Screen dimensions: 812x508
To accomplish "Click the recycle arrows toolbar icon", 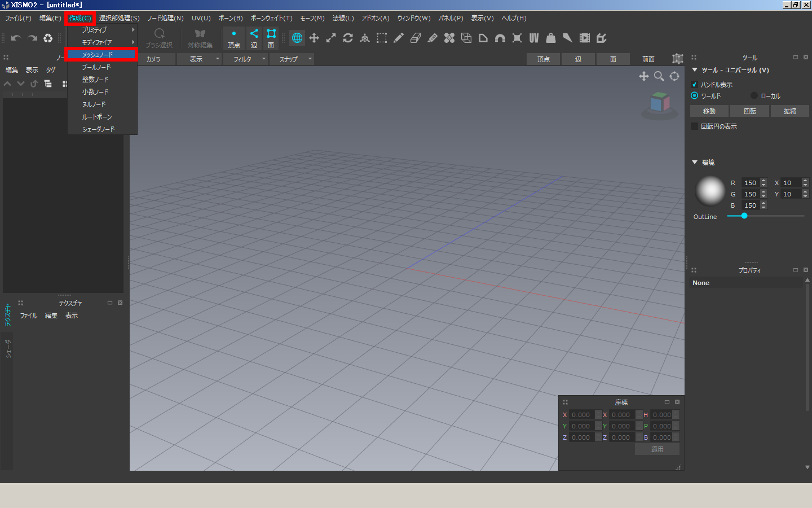I will [48, 38].
